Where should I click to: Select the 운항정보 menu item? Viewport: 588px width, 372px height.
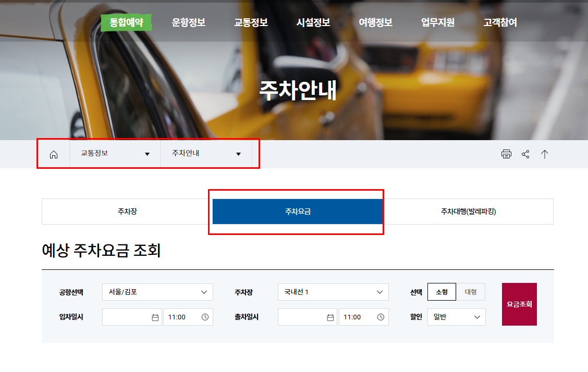pos(188,22)
